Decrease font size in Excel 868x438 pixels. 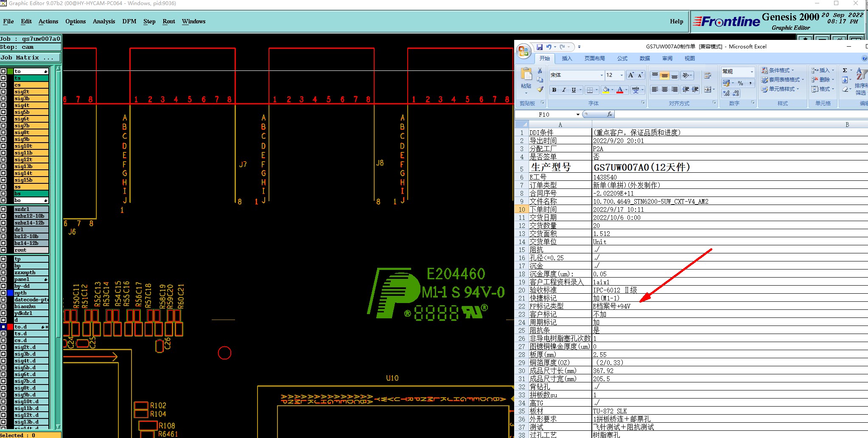tap(640, 75)
